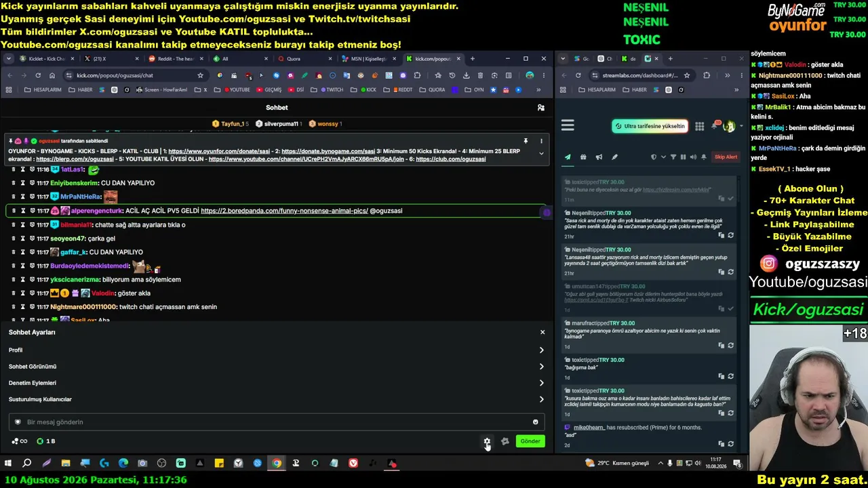
Task: Click the moderator badge icon beside Gönder
Action: (505, 441)
